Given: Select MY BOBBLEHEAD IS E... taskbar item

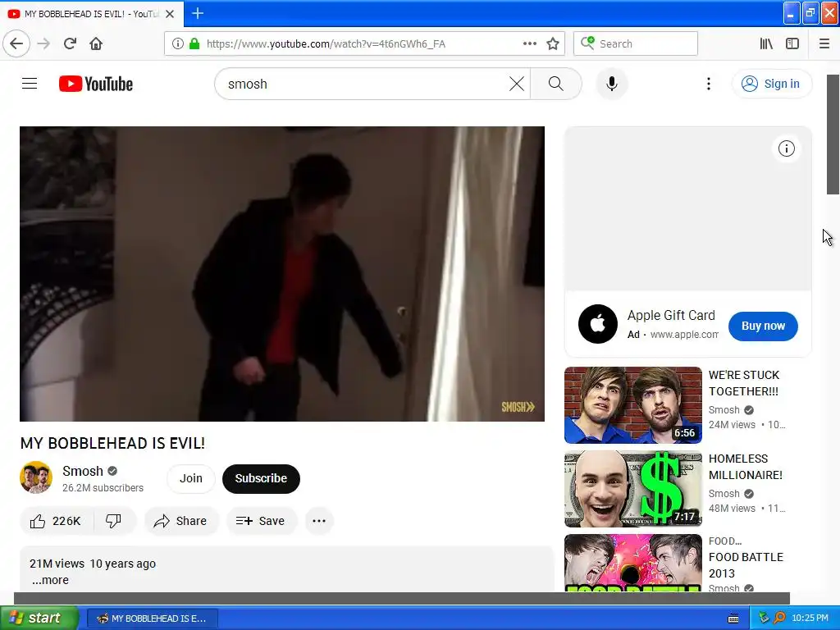Looking at the screenshot, I should pyautogui.click(x=152, y=619).
